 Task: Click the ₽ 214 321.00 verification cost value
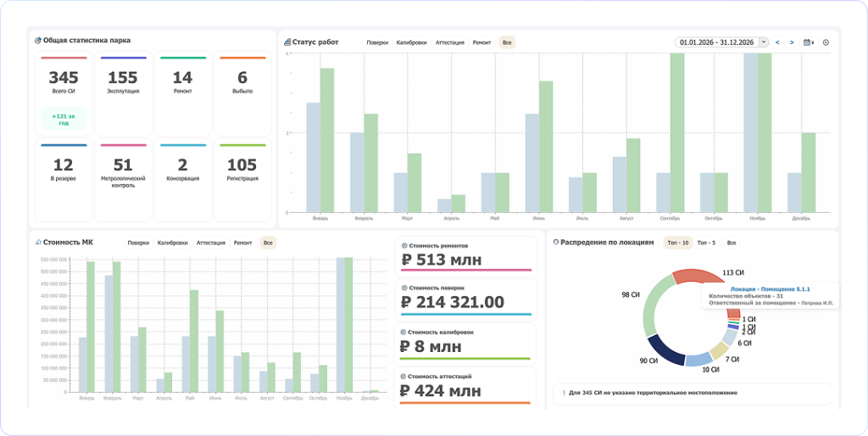pos(453,302)
